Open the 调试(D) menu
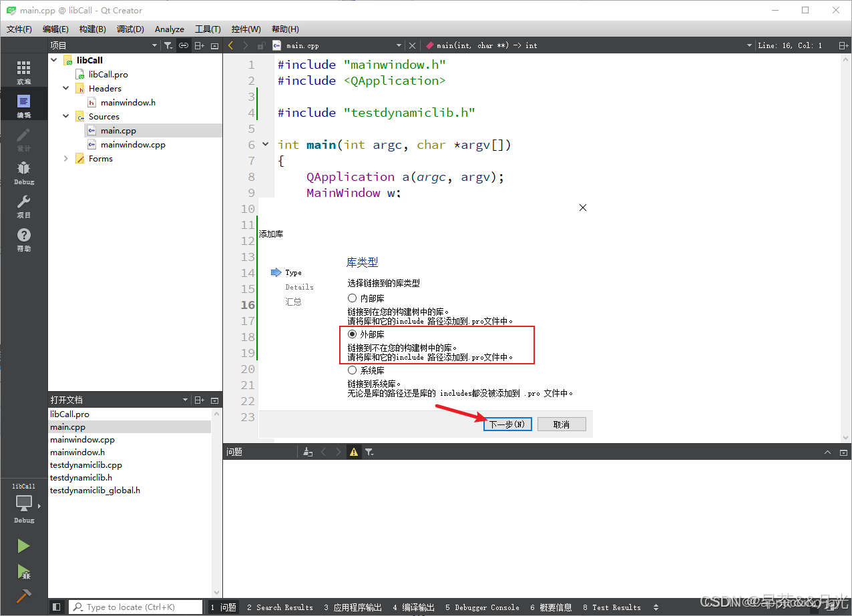The height and width of the screenshot is (616, 852). (130, 29)
